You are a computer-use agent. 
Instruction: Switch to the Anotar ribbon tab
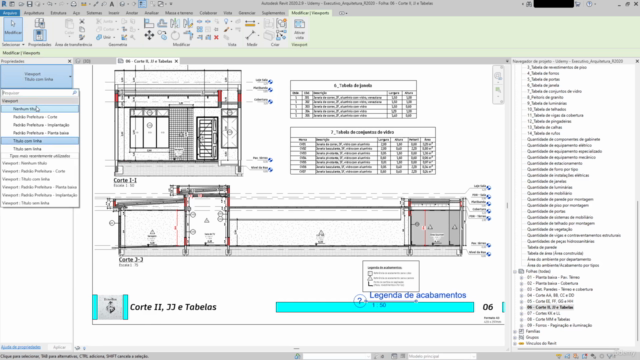coord(132,13)
